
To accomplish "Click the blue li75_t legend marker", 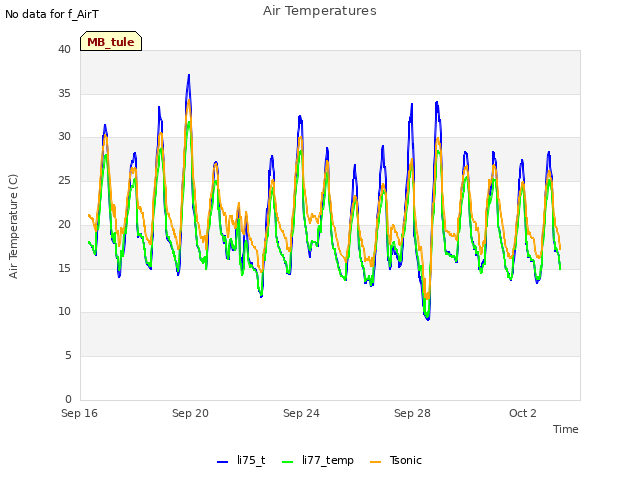I will pos(222,462).
